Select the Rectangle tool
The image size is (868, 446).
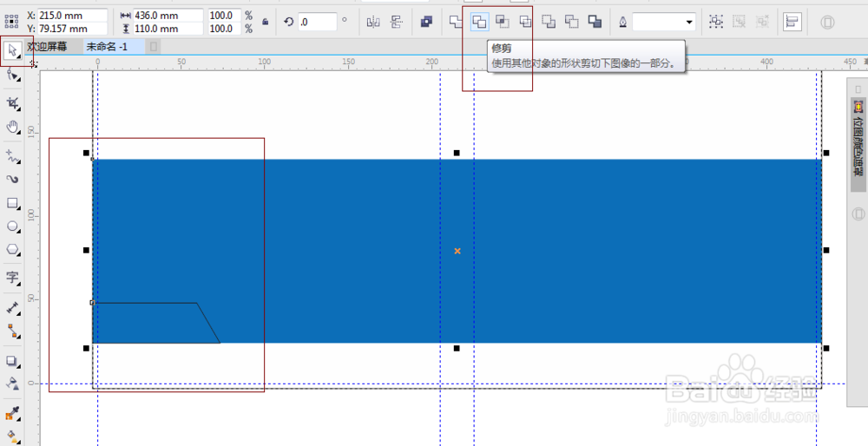pyautogui.click(x=12, y=203)
